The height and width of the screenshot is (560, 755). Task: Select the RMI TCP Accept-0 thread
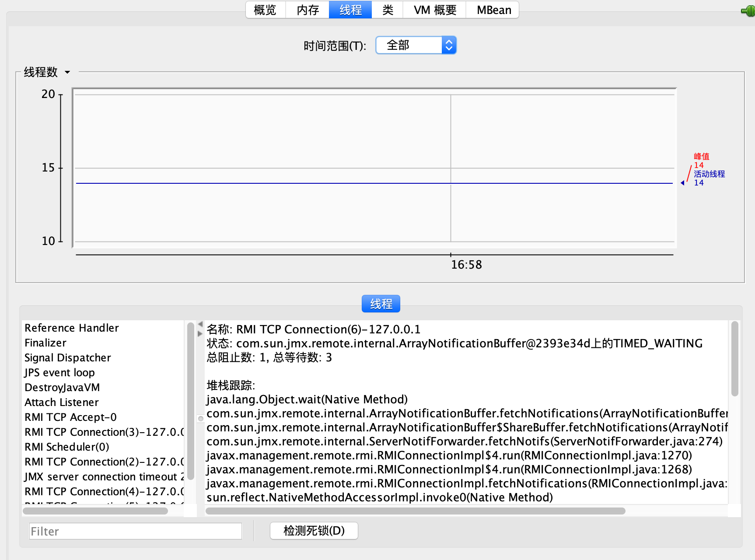click(x=70, y=417)
